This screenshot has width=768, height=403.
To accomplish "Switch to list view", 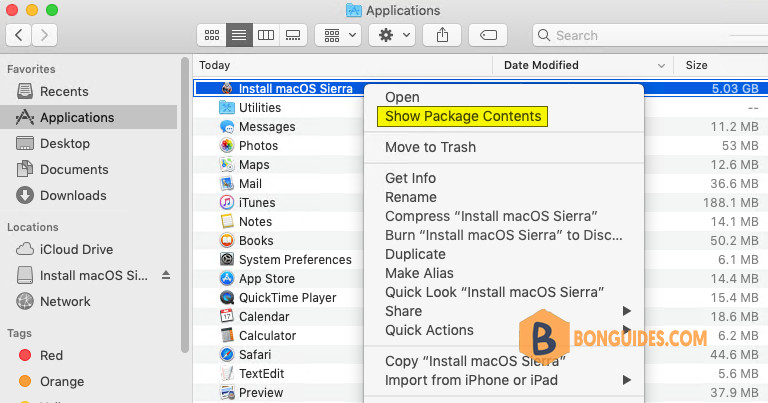I will [x=239, y=35].
